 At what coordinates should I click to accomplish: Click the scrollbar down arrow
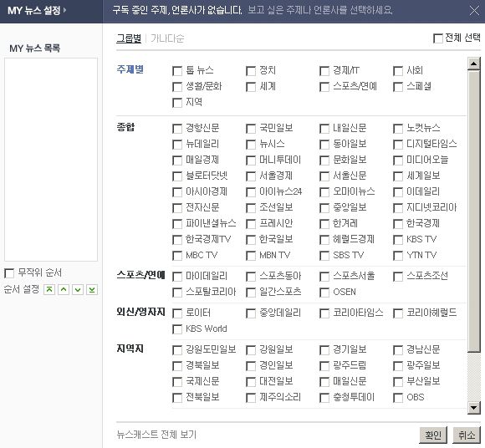click(473, 408)
